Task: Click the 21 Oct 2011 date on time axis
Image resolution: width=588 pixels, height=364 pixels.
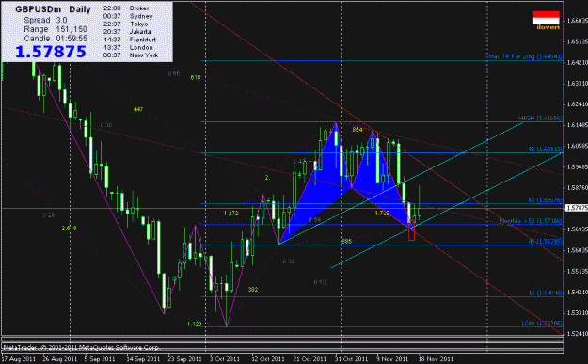Action: click(x=310, y=359)
